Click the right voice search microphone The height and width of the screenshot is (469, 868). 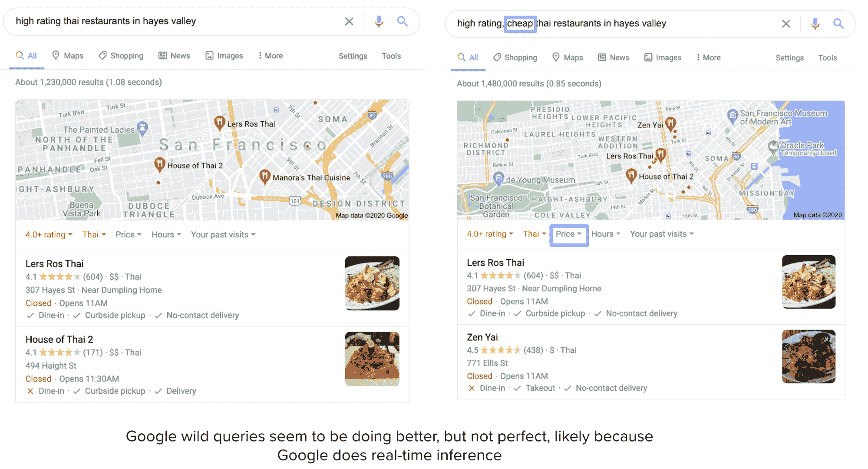click(x=815, y=23)
